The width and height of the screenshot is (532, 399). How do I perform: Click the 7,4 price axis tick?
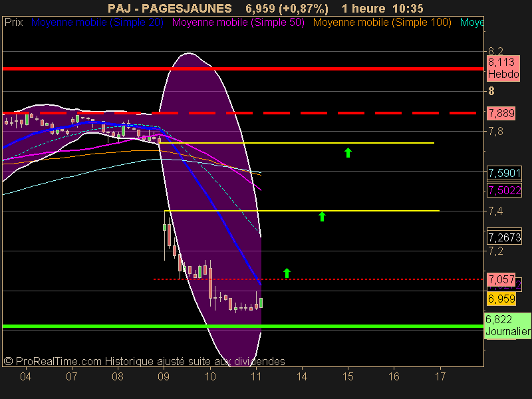495,211
